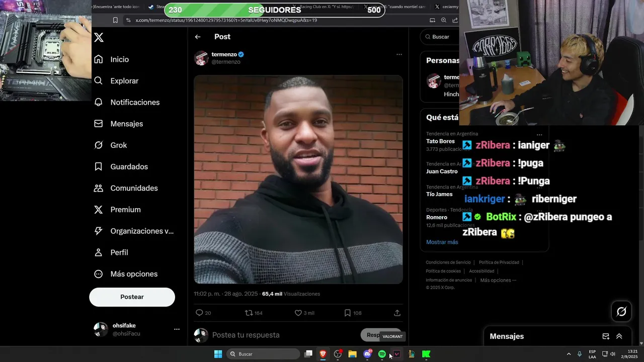Expand footer Más opciones menu
This screenshot has height=362, width=644.
point(498,281)
